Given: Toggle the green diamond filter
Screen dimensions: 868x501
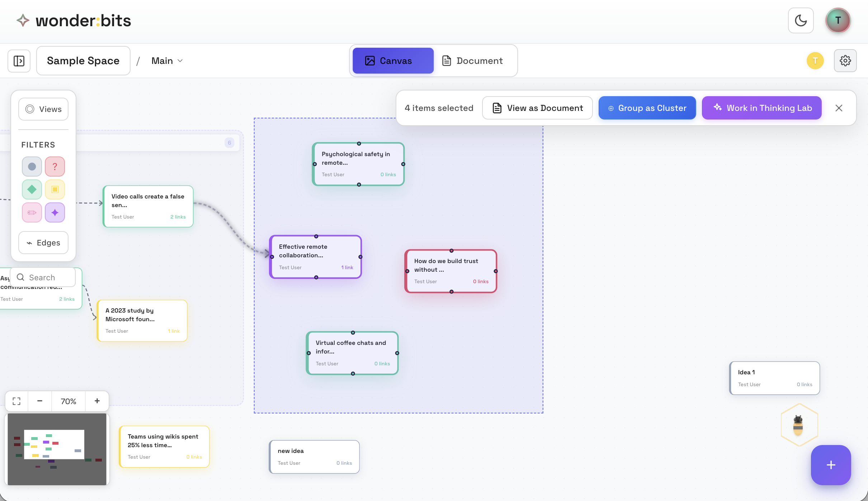Looking at the screenshot, I should pyautogui.click(x=32, y=189).
